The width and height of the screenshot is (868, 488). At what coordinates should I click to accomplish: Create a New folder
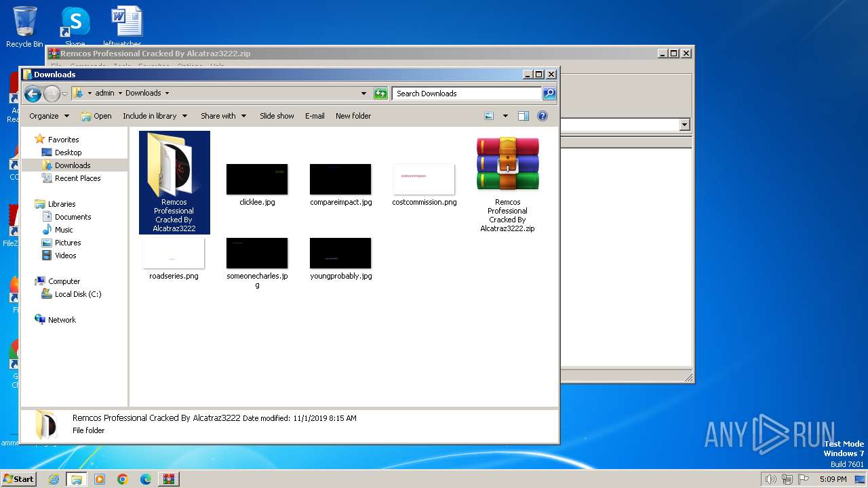tap(353, 116)
